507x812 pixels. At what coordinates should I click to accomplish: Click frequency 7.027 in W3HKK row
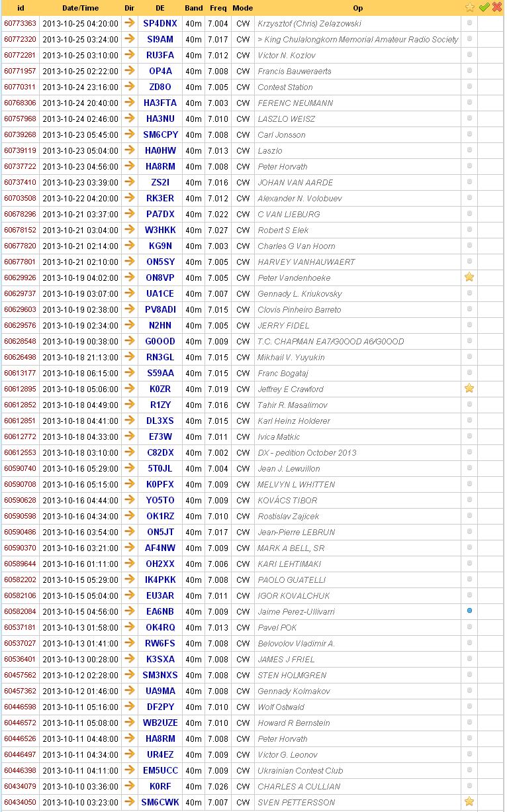pyautogui.click(x=218, y=230)
